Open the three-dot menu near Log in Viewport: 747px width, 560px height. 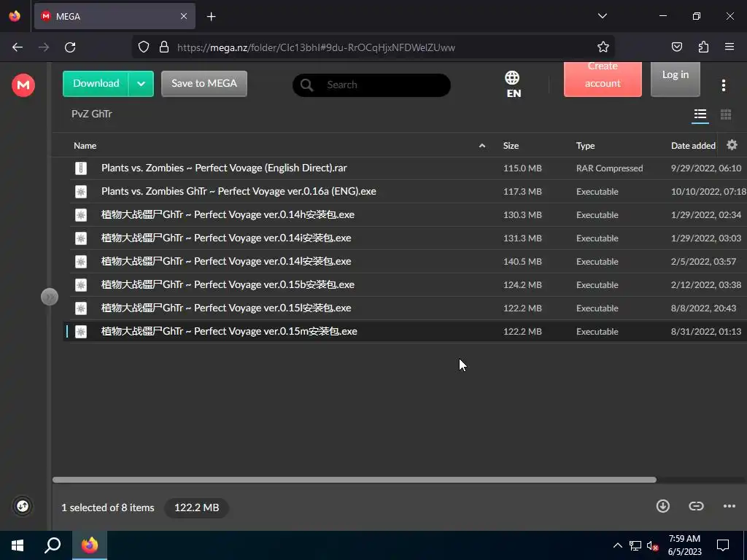[x=723, y=85]
